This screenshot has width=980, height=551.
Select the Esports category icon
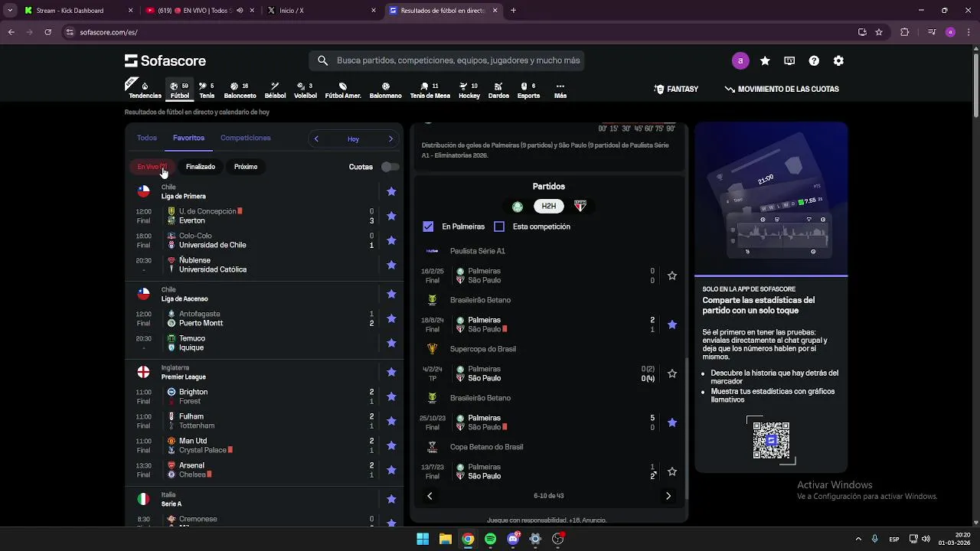[x=528, y=90]
